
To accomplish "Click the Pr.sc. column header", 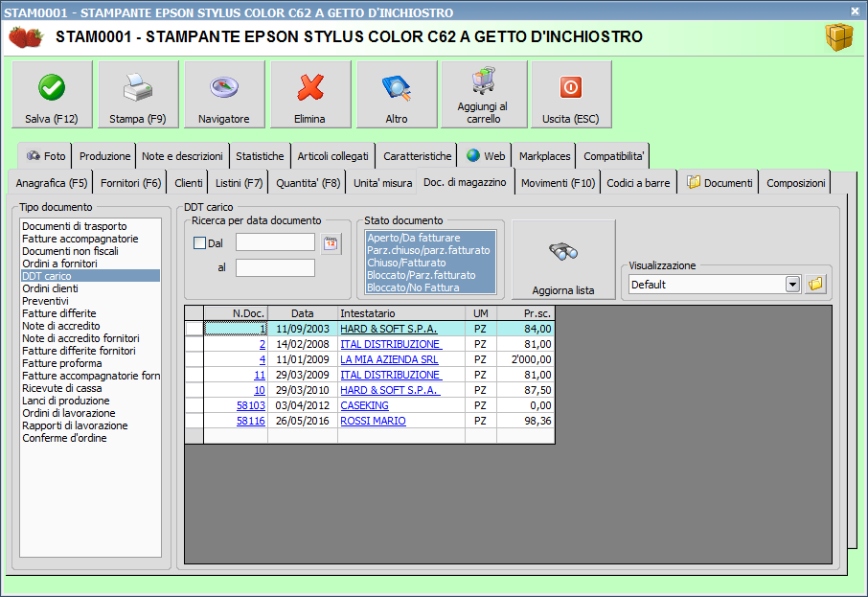I will pyautogui.click(x=525, y=313).
